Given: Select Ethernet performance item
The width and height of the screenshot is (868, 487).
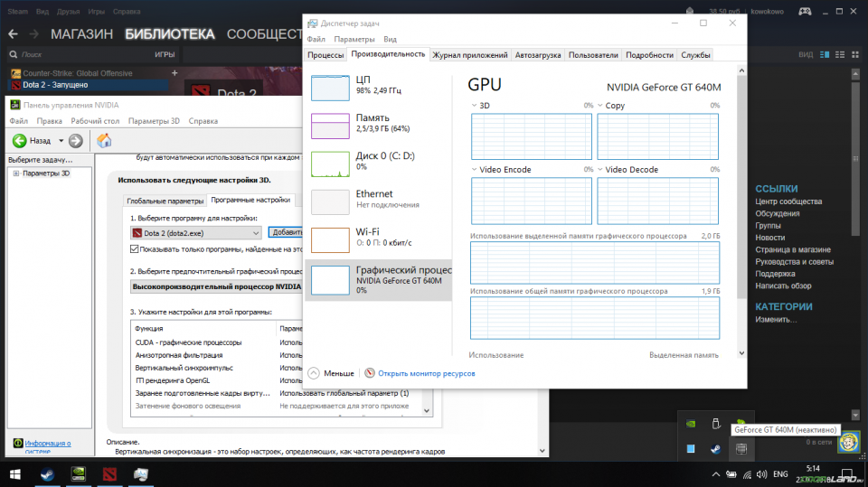Looking at the screenshot, I should click(x=378, y=202).
